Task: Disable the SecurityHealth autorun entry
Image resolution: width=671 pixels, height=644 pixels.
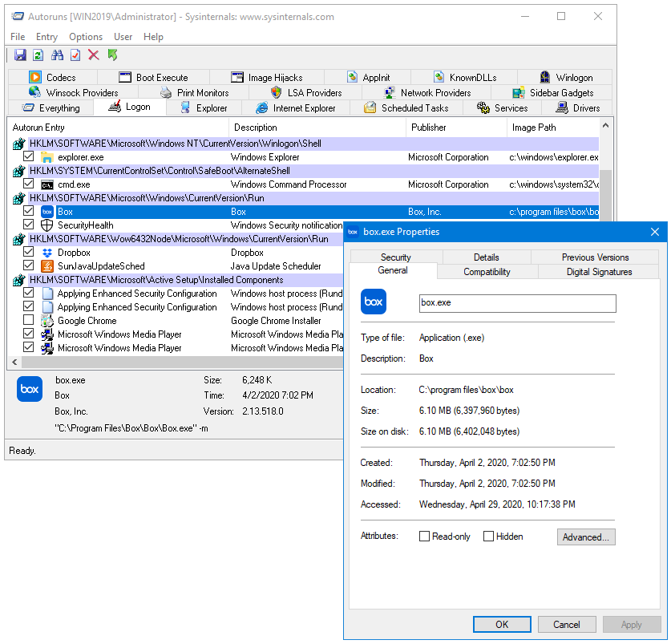Action: click(x=29, y=225)
